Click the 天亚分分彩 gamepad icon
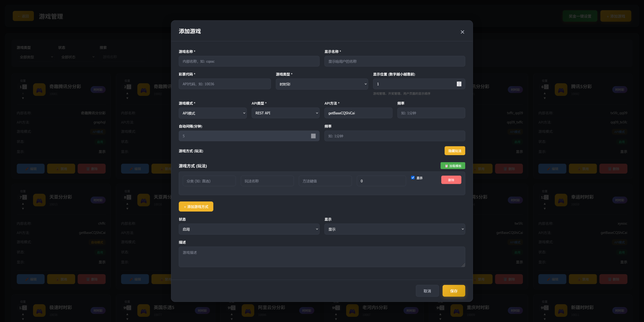Viewport: 644px width, 322px height. [x=39, y=200]
